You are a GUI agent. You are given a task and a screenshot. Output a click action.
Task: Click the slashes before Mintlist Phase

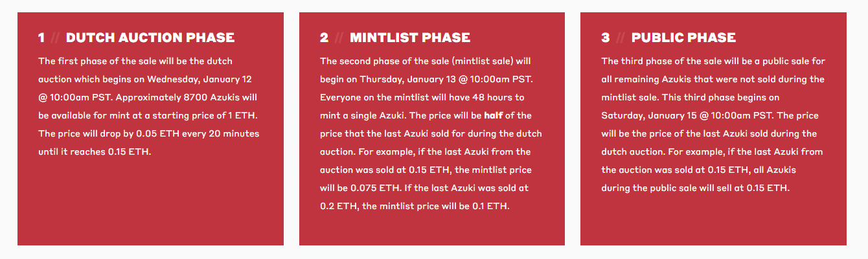tap(339, 38)
